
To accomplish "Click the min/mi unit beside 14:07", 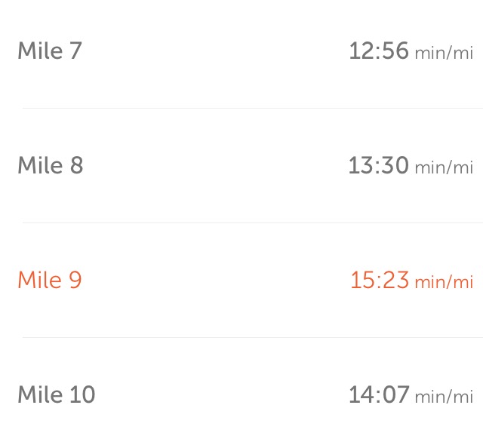I will (x=444, y=397).
